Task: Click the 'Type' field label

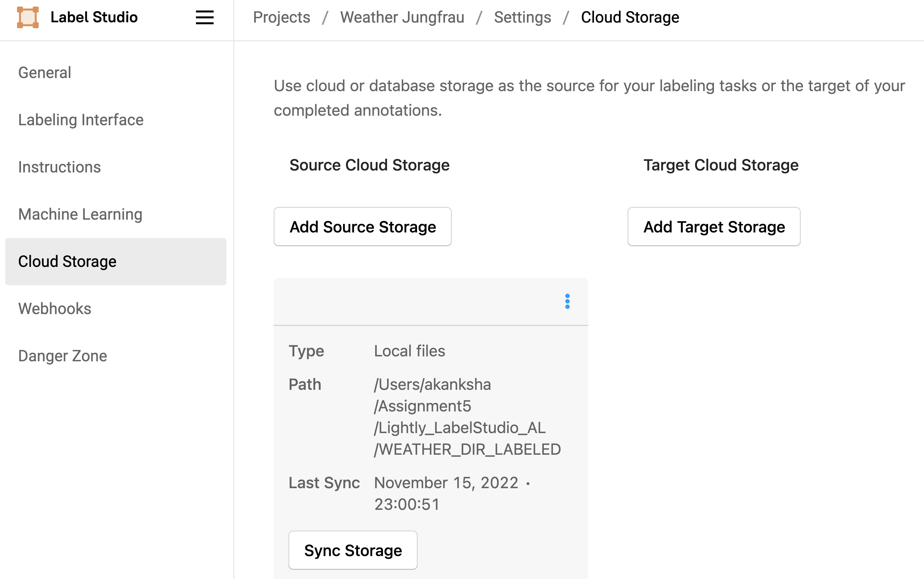Action: pos(306,351)
